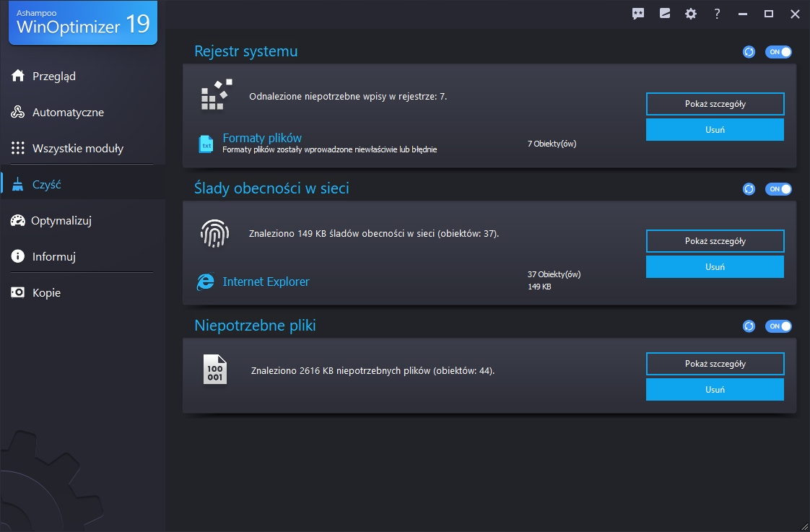Open Wszystkie moduły in the sidebar
This screenshot has height=532, width=810.
pos(82,148)
